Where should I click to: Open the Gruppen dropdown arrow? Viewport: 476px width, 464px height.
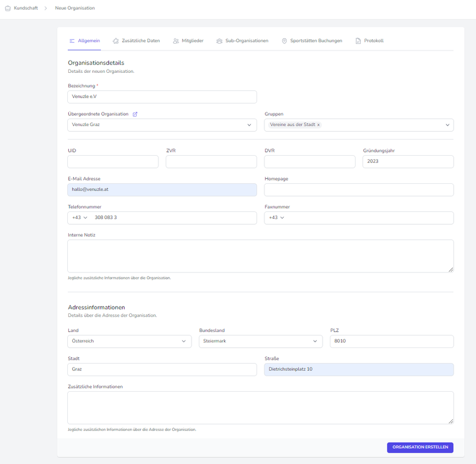click(x=447, y=125)
